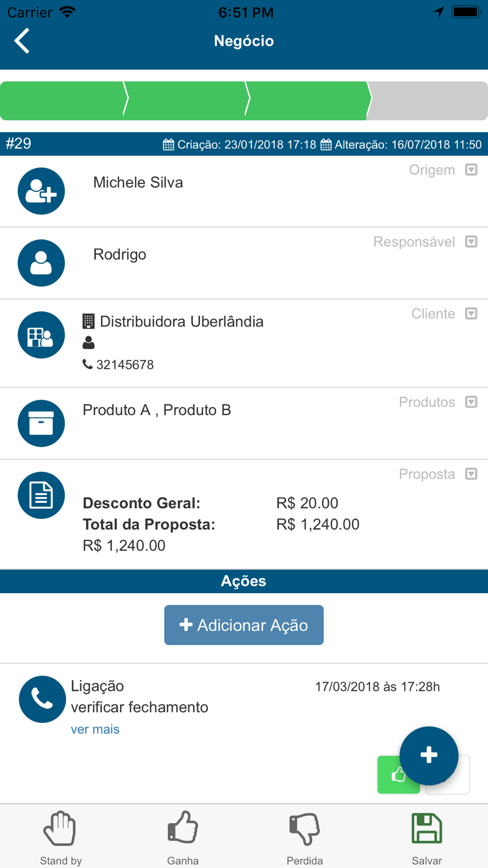488x868 pixels.
Task: Tap the Responsável user icon
Action: tap(41, 263)
